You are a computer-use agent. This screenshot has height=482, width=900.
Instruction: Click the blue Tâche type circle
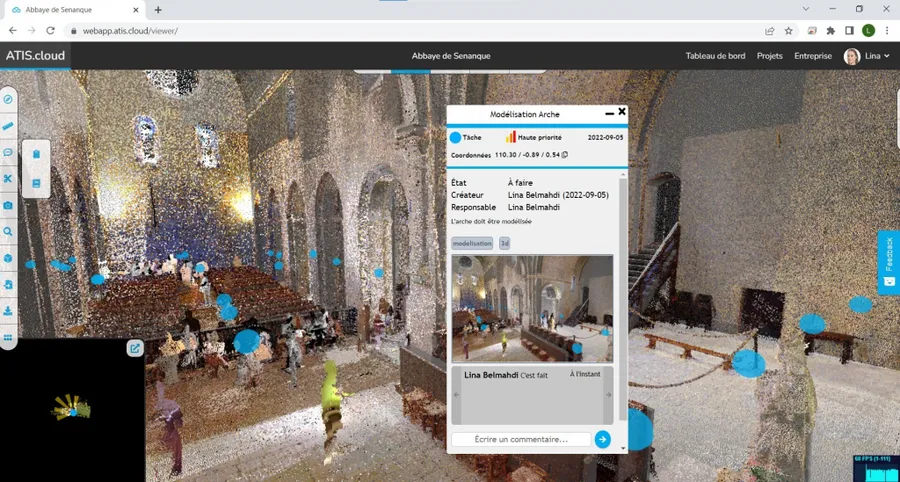tap(455, 138)
